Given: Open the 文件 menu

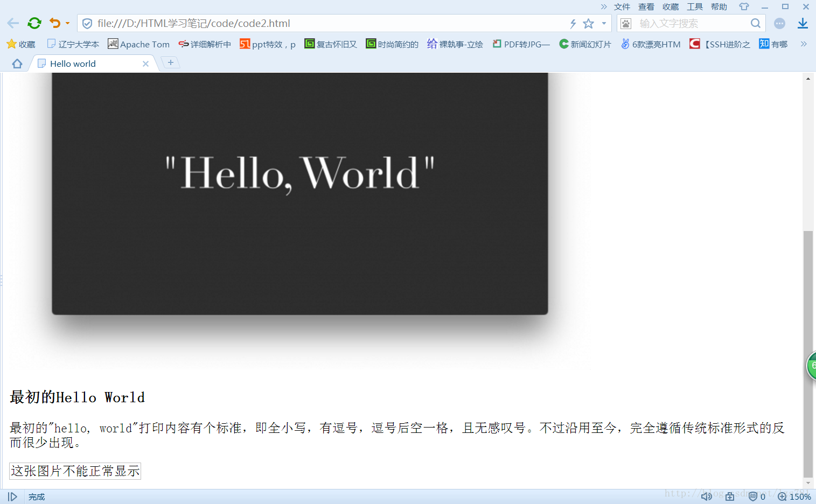Looking at the screenshot, I should coord(622,7).
